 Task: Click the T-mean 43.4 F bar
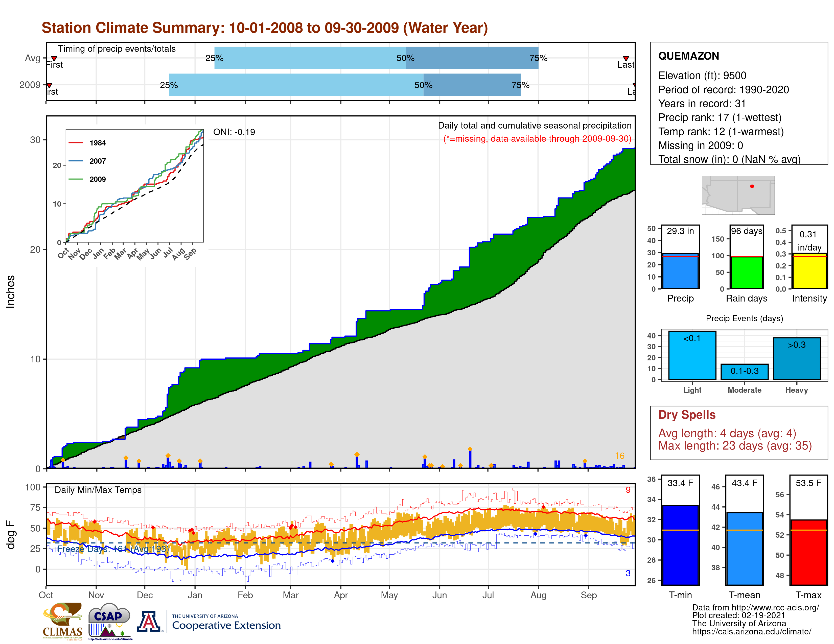744,549
